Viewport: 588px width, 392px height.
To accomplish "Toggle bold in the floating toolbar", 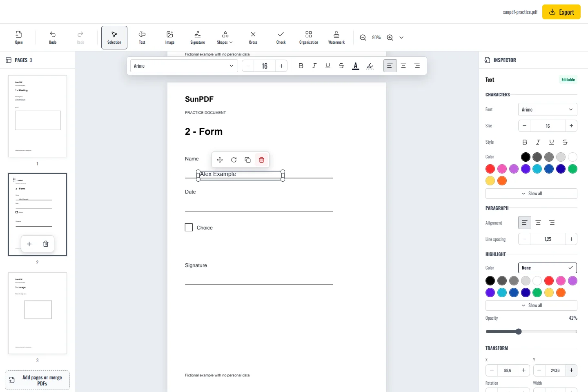I will coord(301,66).
